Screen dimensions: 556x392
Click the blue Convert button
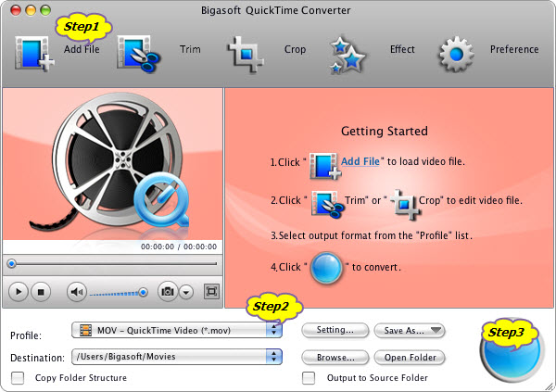tap(512, 349)
